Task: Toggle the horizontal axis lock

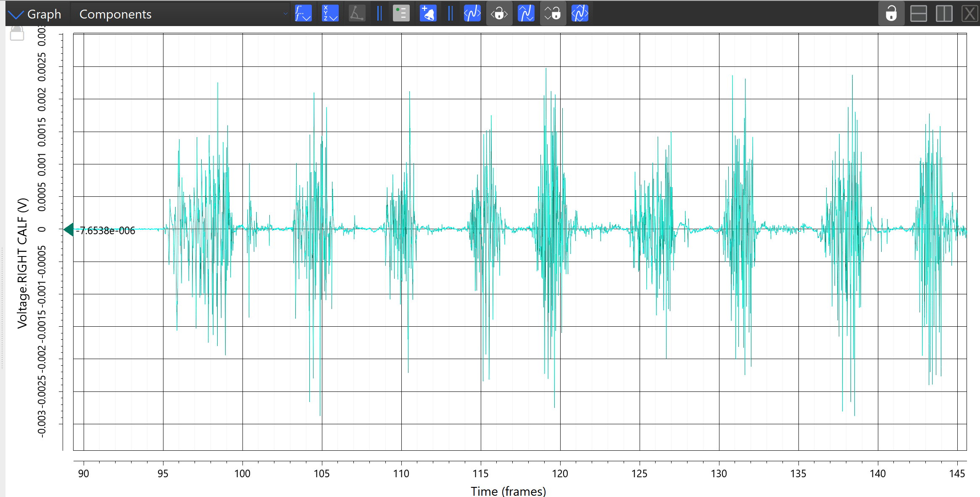Action: 499,13
